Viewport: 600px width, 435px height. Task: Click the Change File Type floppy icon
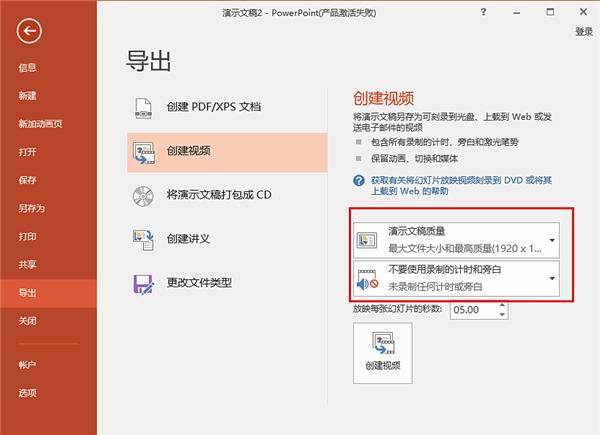point(143,284)
